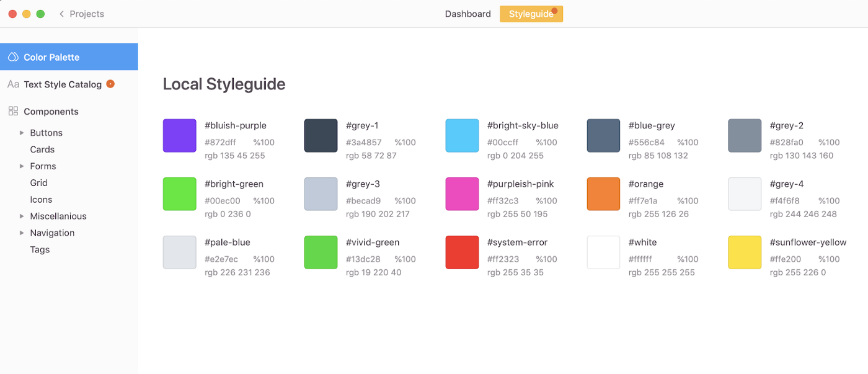This screenshot has width=868, height=374.
Task: Open the Cards component item
Action: point(42,149)
